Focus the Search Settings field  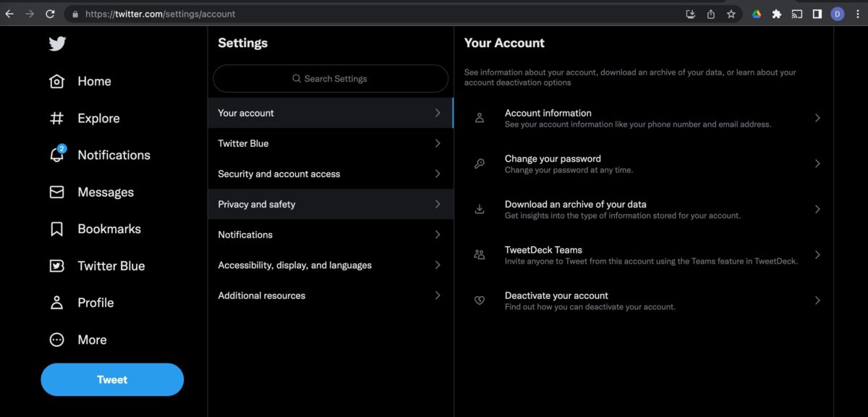tap(331, 78)
